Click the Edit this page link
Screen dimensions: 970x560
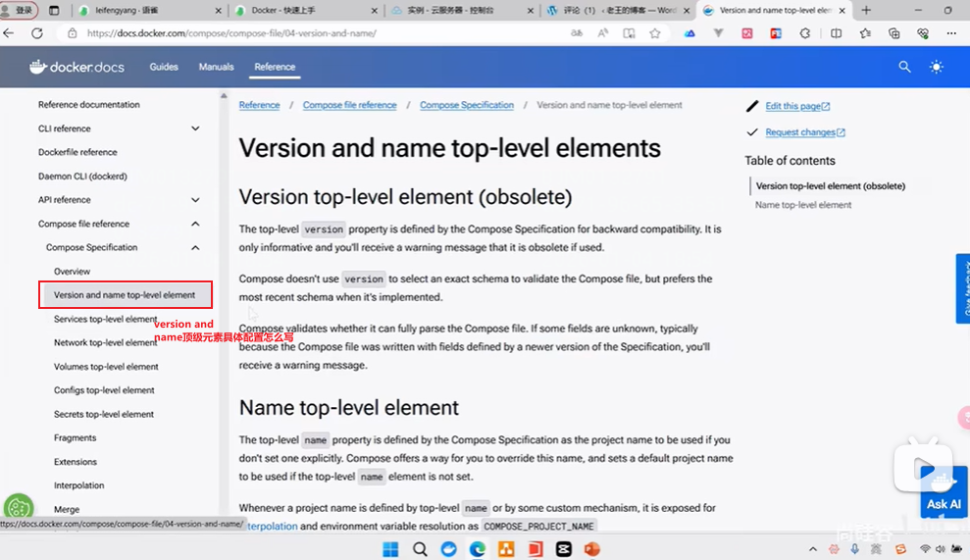(797, 107)
